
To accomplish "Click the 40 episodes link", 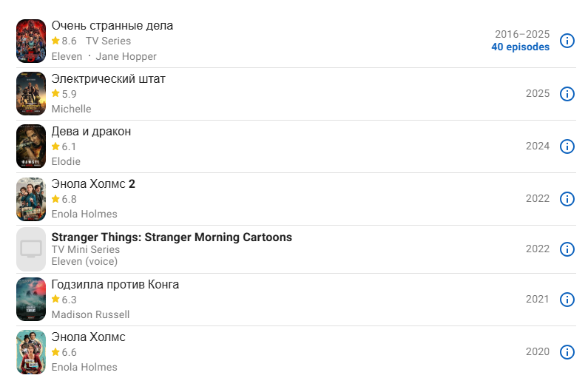I will 520,47.
